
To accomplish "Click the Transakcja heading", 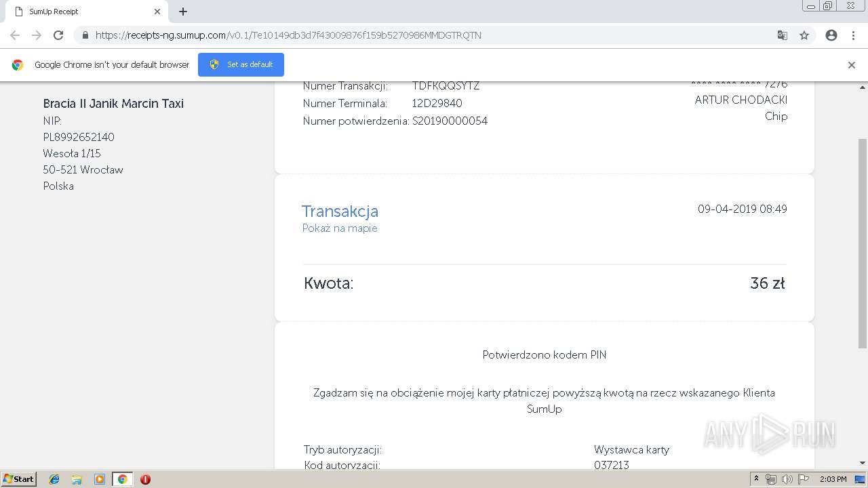I will [x=340, y=211].
